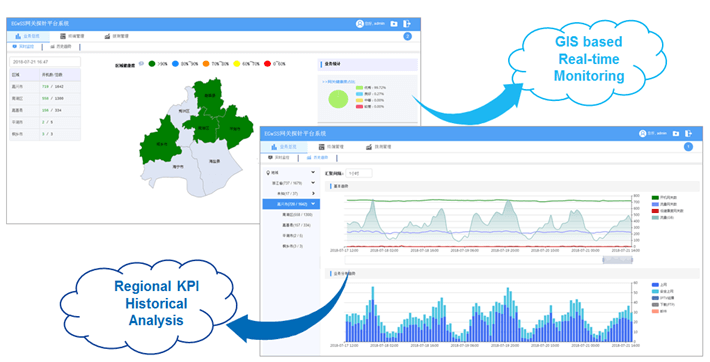Click the factory icon tab in the back window

[x=107, y=36]
